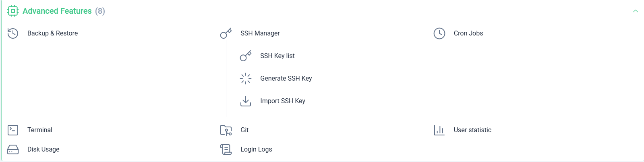
Task: Open SSH Manager menu entry
Action: 260,33
